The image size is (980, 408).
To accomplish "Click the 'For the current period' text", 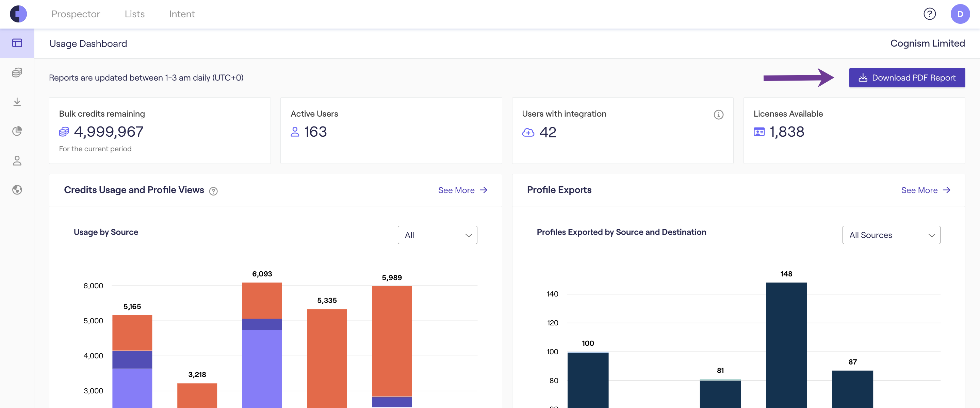I will tap(95, 149).
